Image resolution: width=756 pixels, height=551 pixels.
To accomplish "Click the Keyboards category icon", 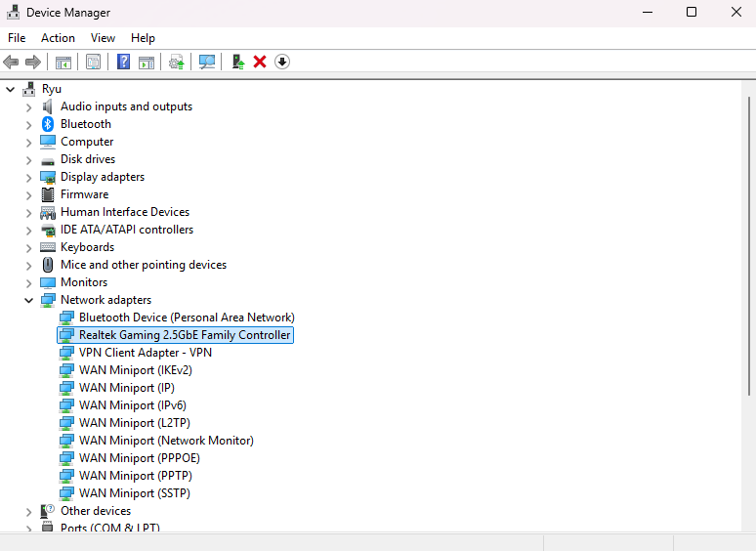I will coord(48,247).
